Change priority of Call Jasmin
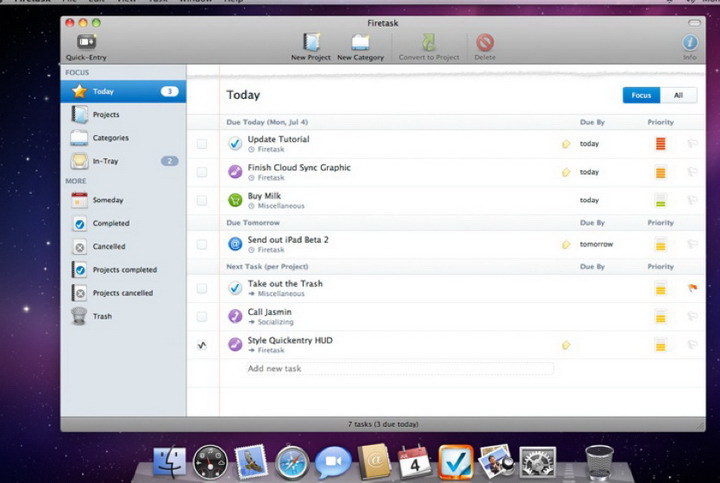This screenshot has width=720, height=483. (x=660, y=317)
